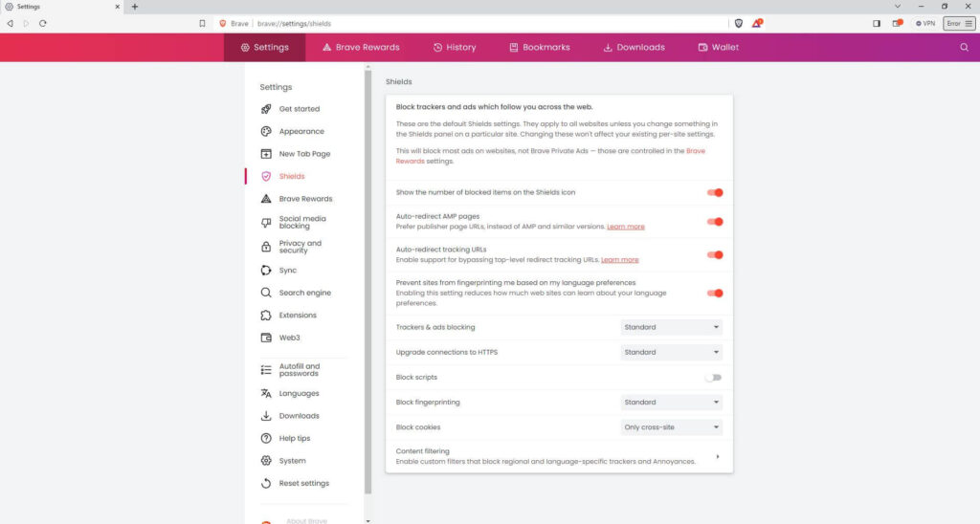The width and height of the screenshot is (980, 524).
Task: Click the Appearance palette icon
Action: 266,131
